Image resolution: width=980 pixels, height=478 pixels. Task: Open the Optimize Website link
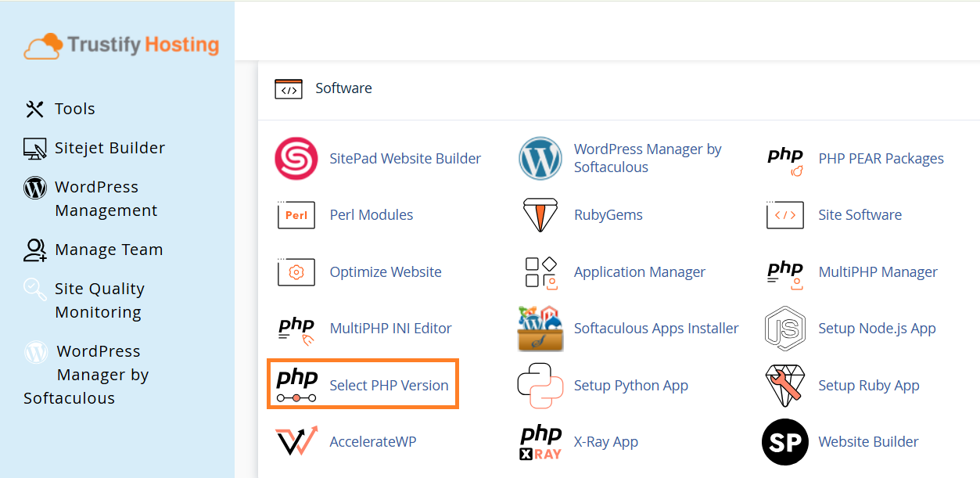386,272
